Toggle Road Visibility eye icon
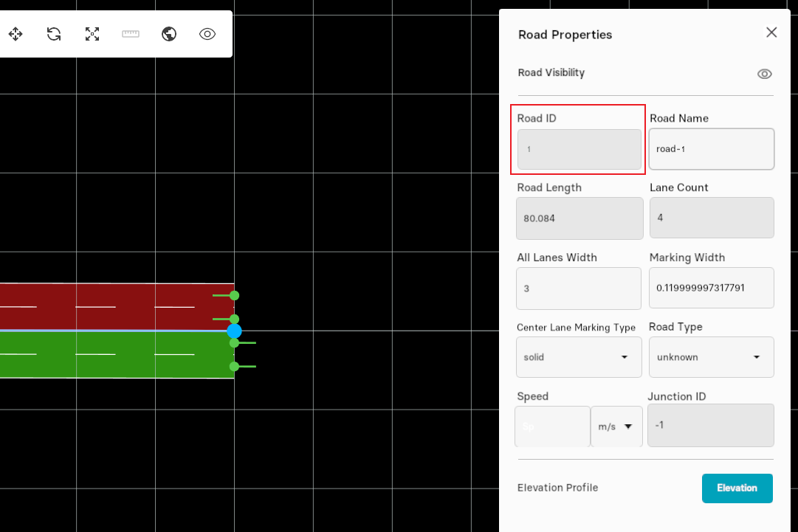This screenshot has width=798, height=532. point(765,74)
